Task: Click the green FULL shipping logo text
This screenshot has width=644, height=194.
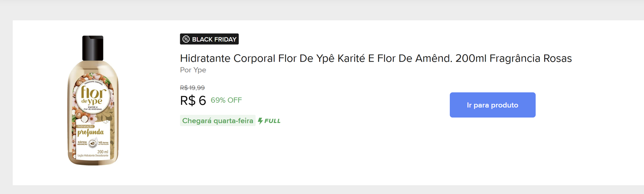Action: click(x=272, y=121)
